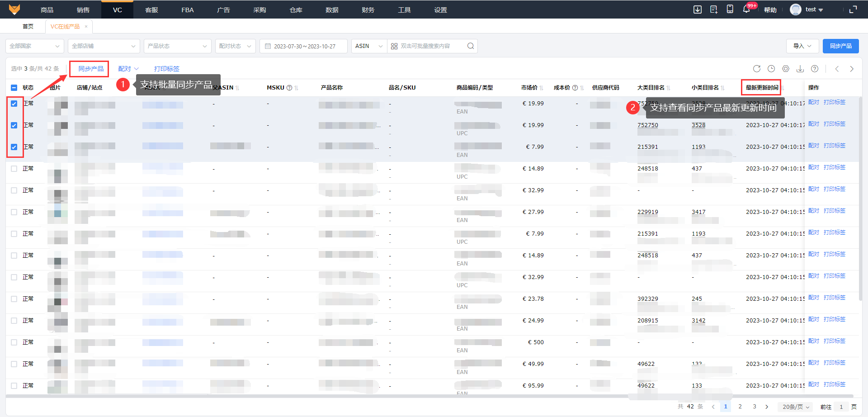Image resolution: width=868 pixels, height=417 pixels.
Task: Open the hexagon column settings icon
Action: coord(786,69)
